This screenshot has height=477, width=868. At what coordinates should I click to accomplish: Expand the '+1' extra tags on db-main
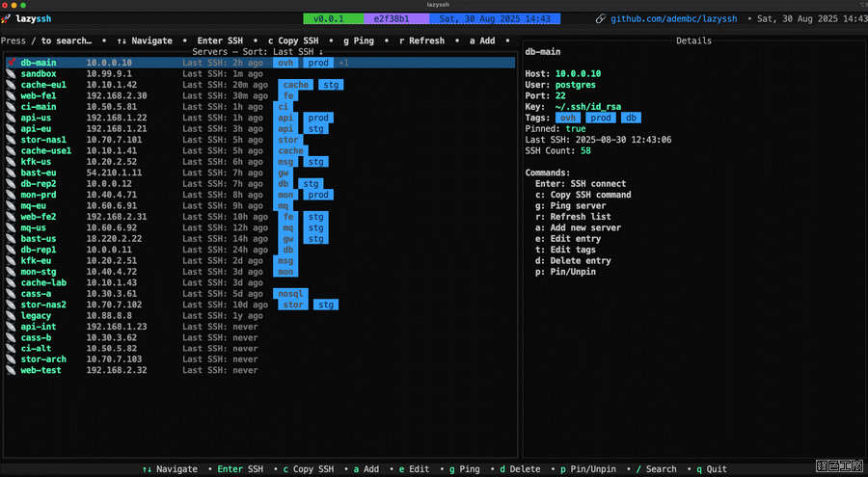pyautogui.click(x=343, y=63)
